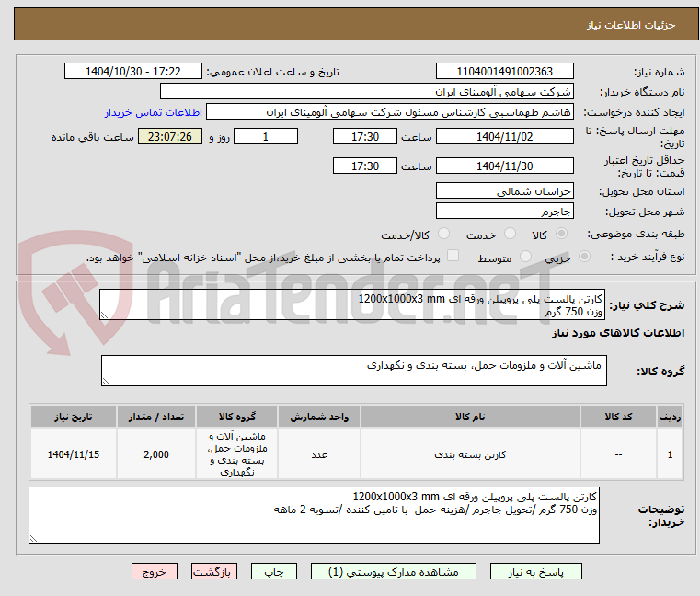
Task: Click the استان محل تحویل field خراسان شمالی
Action: pyautogui.click(x=504, y=191)
